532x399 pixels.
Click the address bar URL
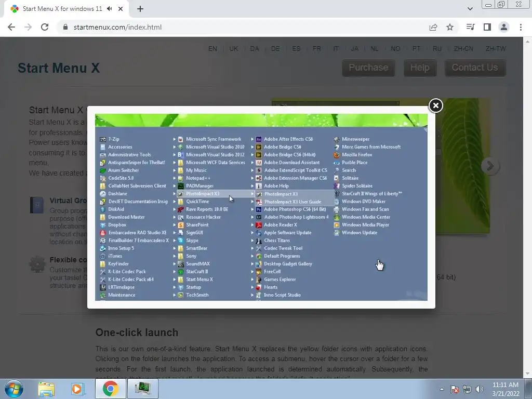point(117,27)
